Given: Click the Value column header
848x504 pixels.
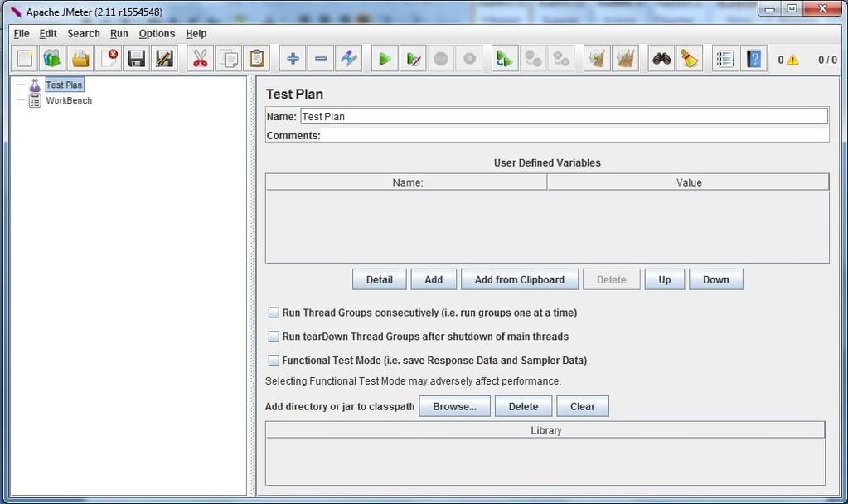Looking at the screenshot, I should pos(689,182).
